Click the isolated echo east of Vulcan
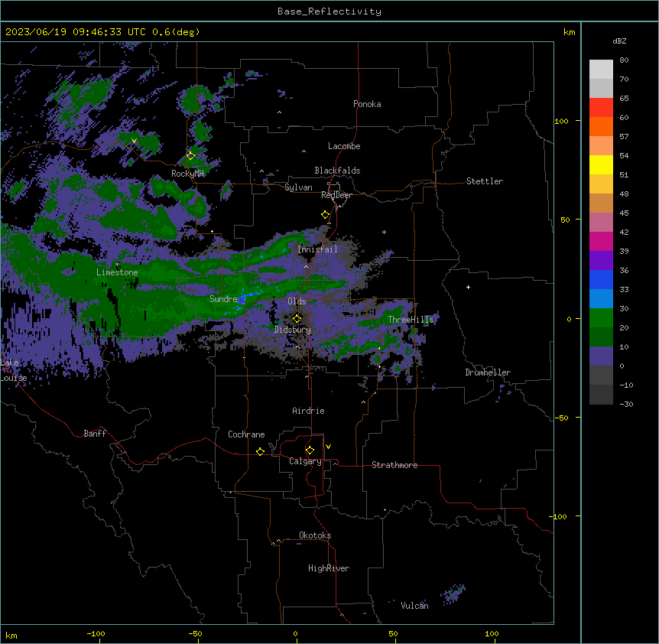This screenshot has height=644, width=659. (x=453, y=594)
